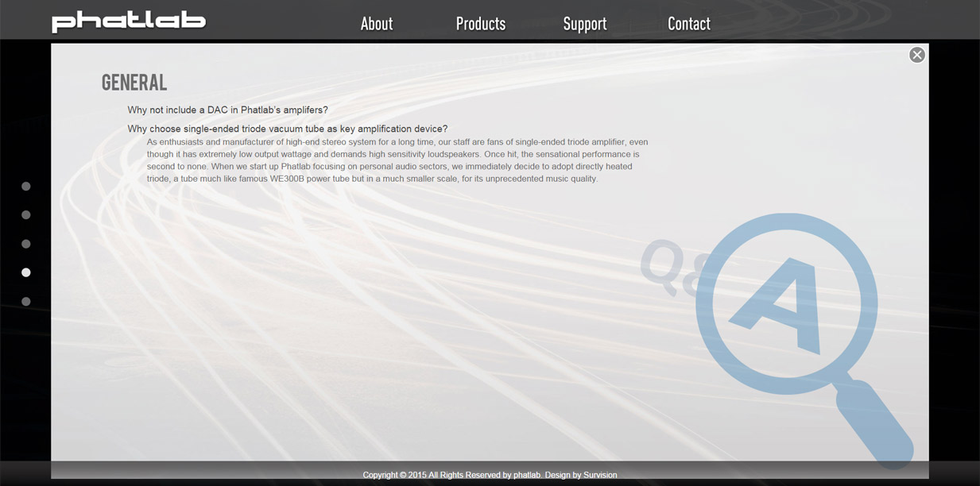Go to the Support menu item
Image resolution: width=980 pixels, height=486 pixels.
coord(584,24)
